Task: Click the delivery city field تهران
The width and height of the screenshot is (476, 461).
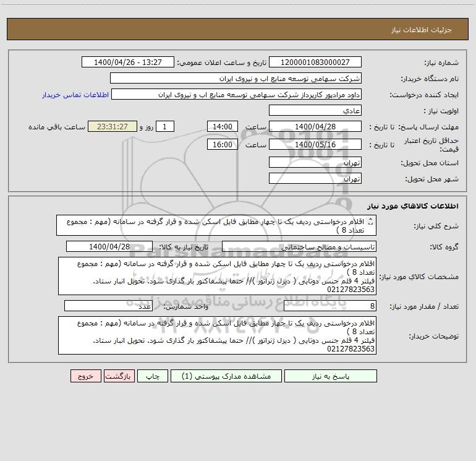Action: coord(315,178)
